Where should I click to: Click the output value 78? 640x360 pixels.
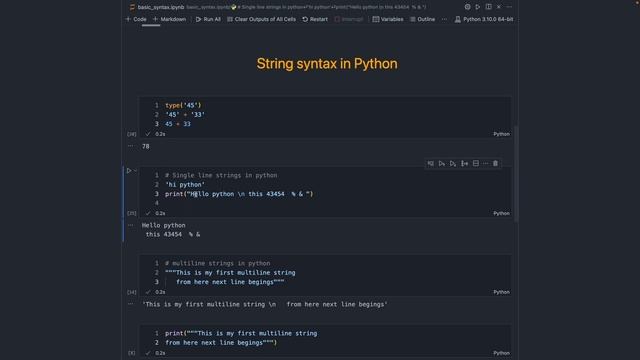pos(146,146)
